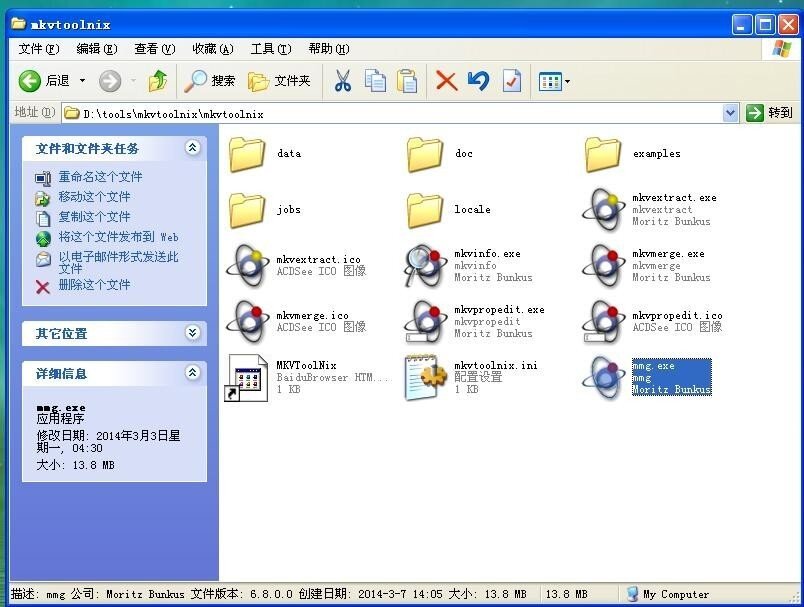Open the 收藏(A) menu
This screenshot has height=607, width=804.
click(212, 49)
